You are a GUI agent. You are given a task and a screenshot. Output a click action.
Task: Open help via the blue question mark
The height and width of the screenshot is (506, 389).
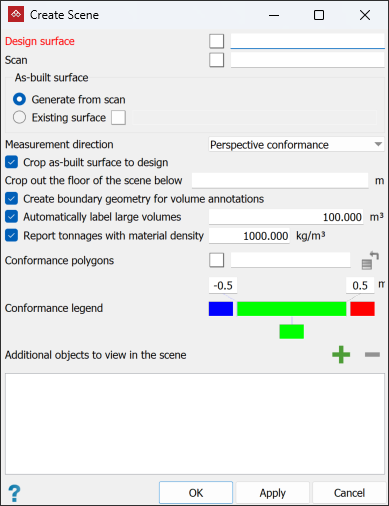point(14,493)
